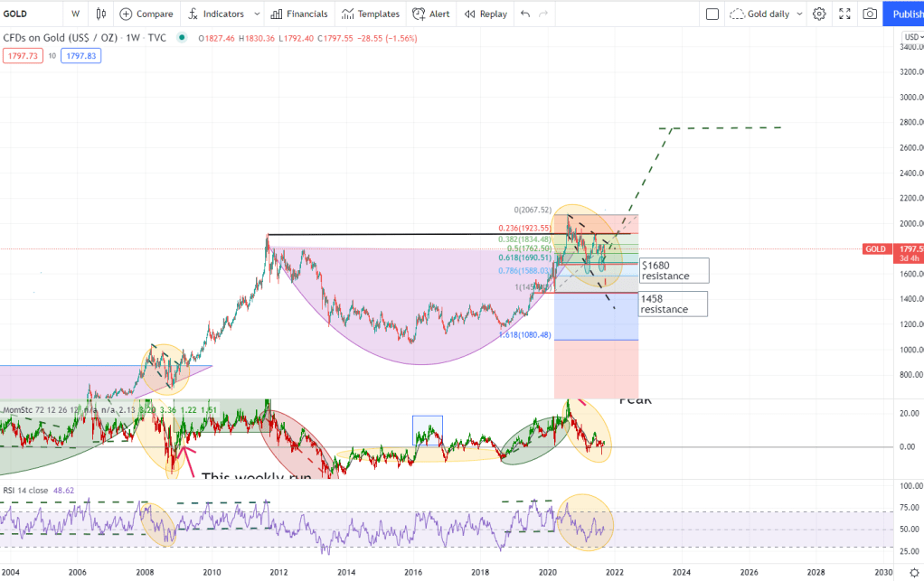Toggle the green market status dot
The image size is (924, 581).
[x=183, y=37]
